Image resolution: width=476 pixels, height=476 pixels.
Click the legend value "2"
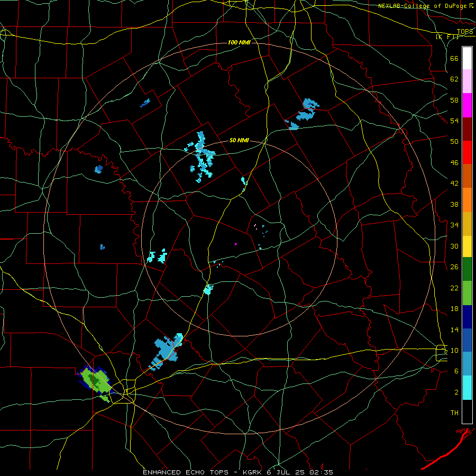(456, 392)
